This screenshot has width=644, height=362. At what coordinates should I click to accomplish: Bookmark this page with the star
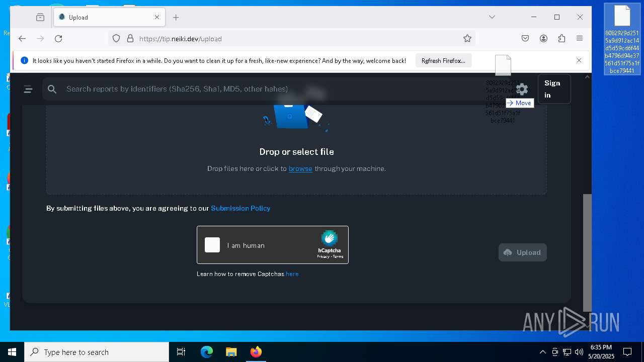pyautogui.click(x=467, y=39)
